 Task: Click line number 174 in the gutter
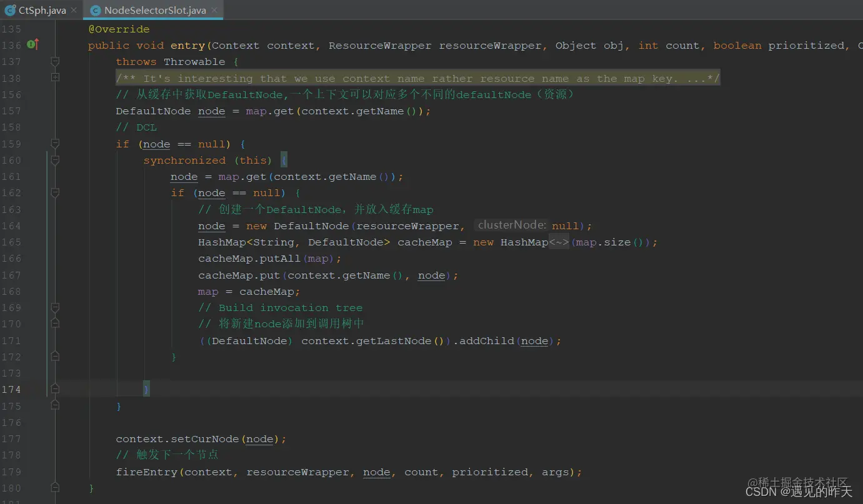(x=11, y=390)
